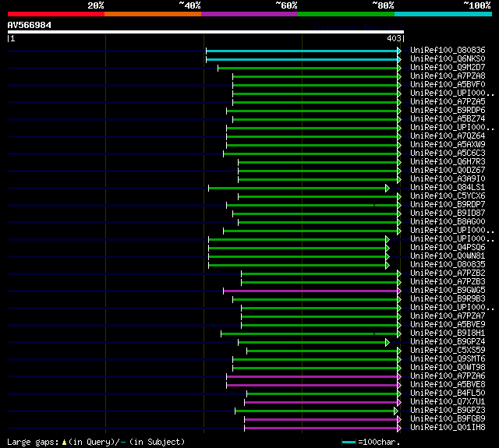This screenshot has height=448, width=499.
Task: Click the cyan ~100% identity color segment
Action: coord(443,14)
